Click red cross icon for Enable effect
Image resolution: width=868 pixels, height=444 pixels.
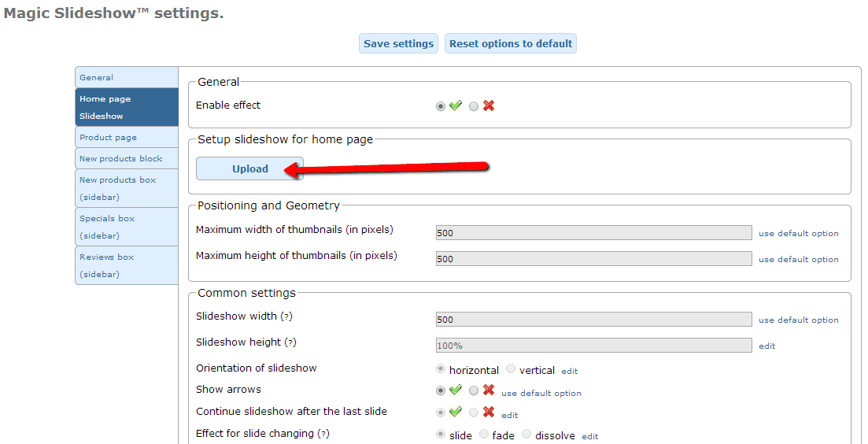click(488, 105)
